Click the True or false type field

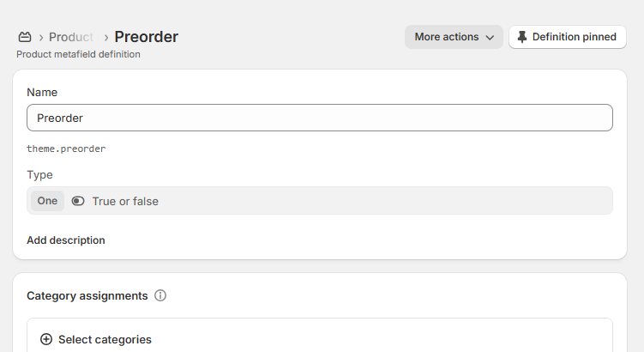[320, 201]
